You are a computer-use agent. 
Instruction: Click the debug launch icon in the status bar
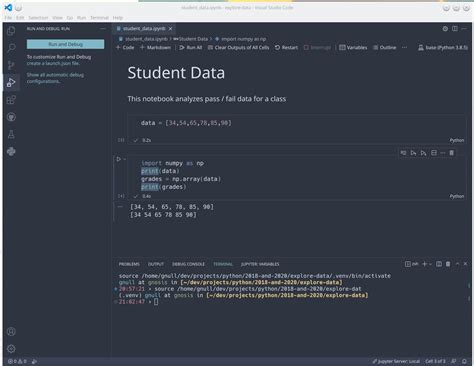34,361
